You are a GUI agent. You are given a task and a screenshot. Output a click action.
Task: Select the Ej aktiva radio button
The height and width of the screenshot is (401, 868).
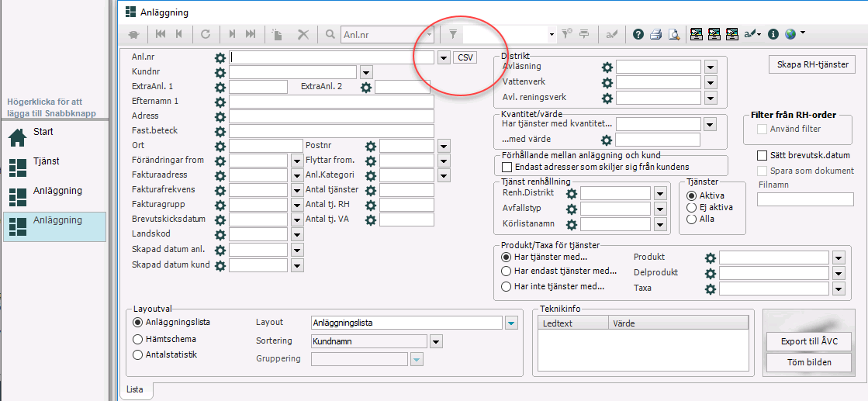[691, 207]
